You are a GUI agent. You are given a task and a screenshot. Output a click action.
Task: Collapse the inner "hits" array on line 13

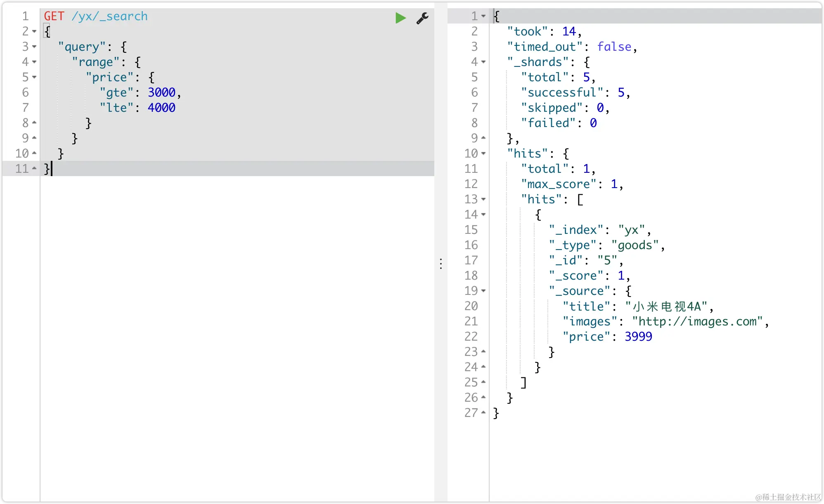tap(483, 199)
